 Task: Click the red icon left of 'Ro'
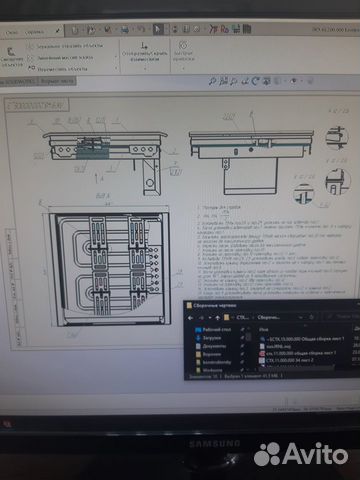pos(213,29)
